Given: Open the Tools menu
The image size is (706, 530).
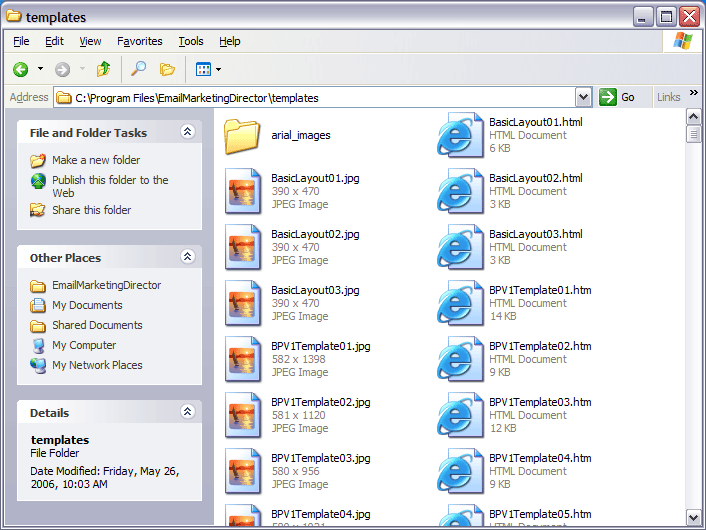Looking at the screenshot, I should (191, 41).
